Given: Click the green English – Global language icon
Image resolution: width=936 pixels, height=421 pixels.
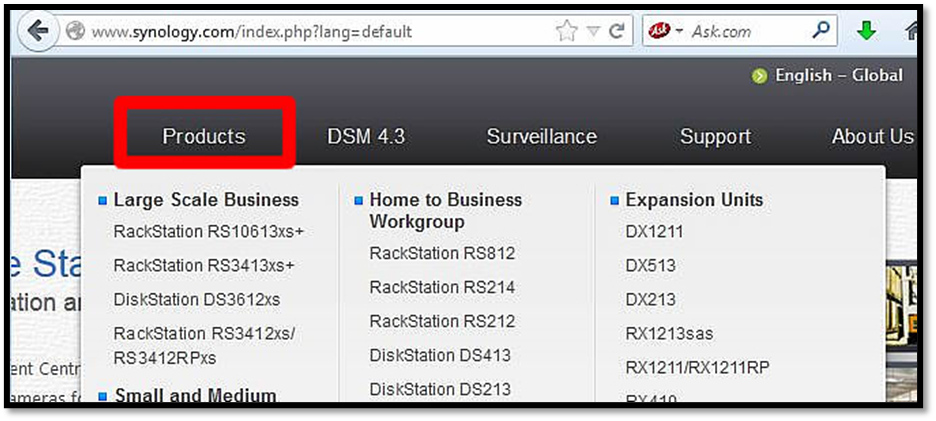Looking at the screenshot, I should pyautogui.click(x=760, y=76).
